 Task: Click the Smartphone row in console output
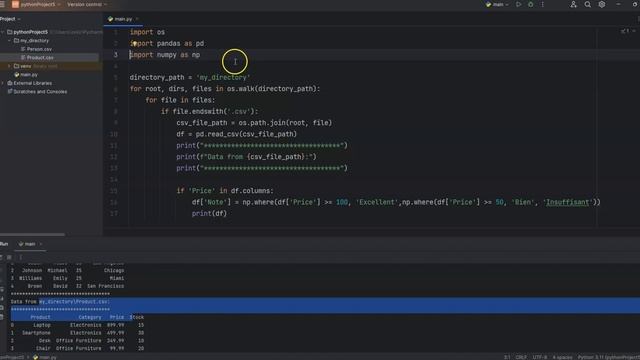(78, 333)
